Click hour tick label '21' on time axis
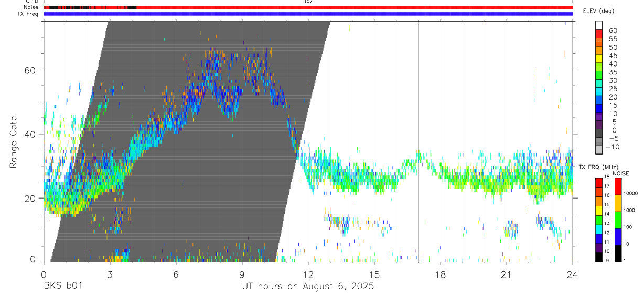644x297 pixels. click(x=506, y=274)
